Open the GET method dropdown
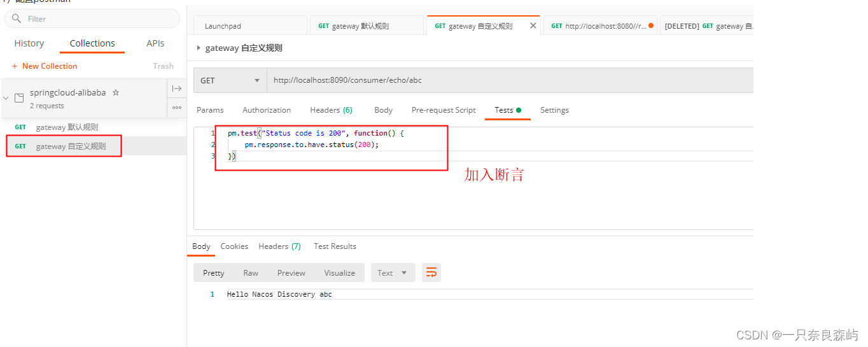Screen dimensions: 868x347 click(230, 80)
